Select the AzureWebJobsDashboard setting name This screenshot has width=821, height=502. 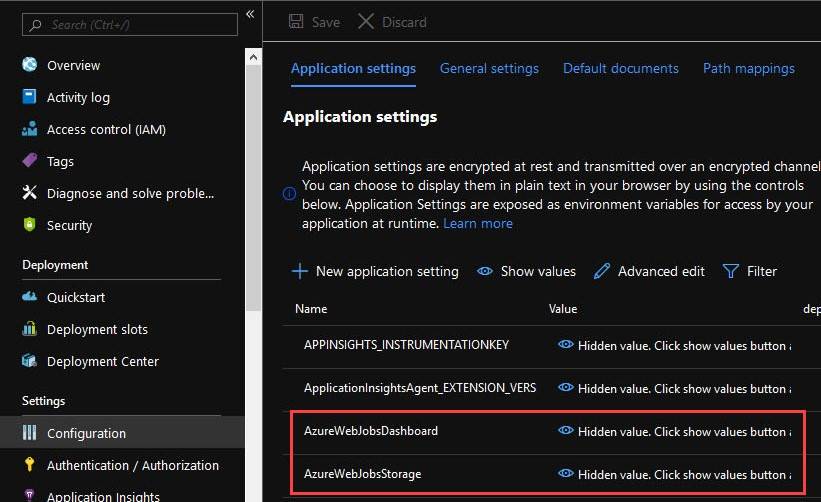371,430
